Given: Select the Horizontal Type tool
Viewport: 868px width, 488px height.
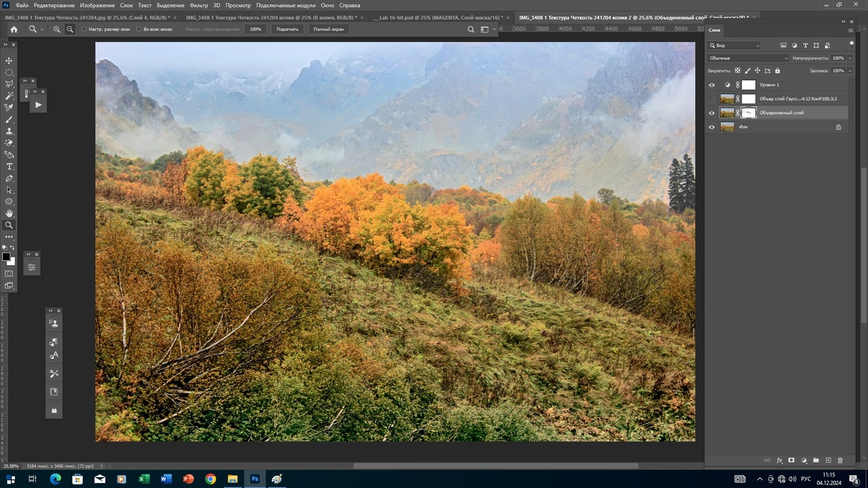Looking at the screenshot, I should pos(9,166).
